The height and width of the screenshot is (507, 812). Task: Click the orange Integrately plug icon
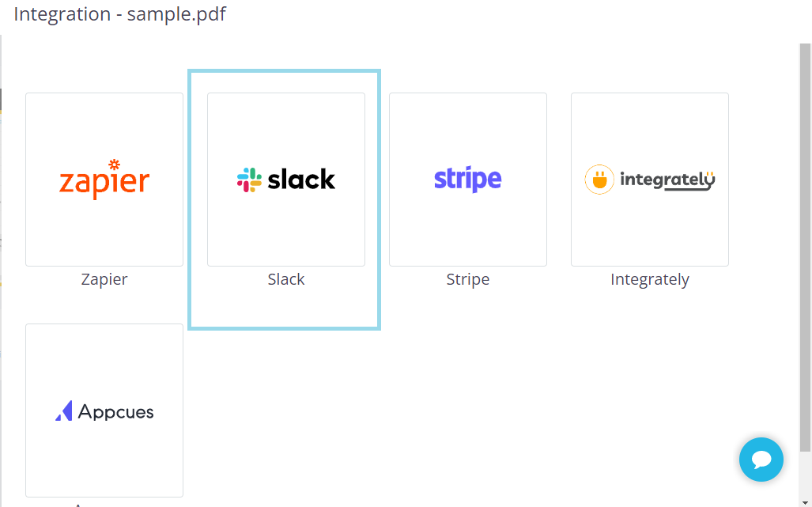(x=599, y=180)
